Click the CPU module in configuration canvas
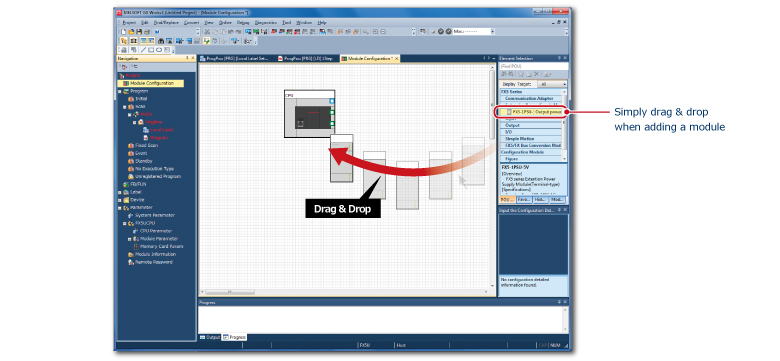This screenshot has height=361, width=780. [x=309, y=114]
